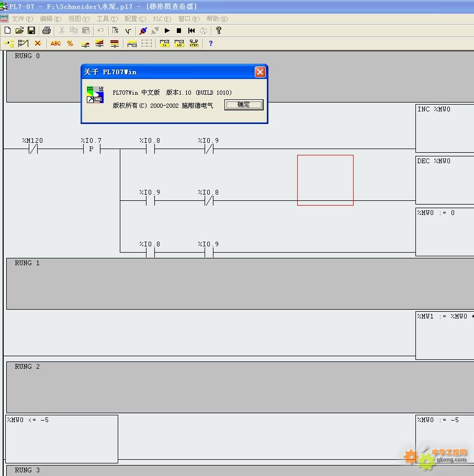Select the DEC %MW0 operation block
This screenshot has width=474, height=476.
pyautogui.click(x=445, y=180)
